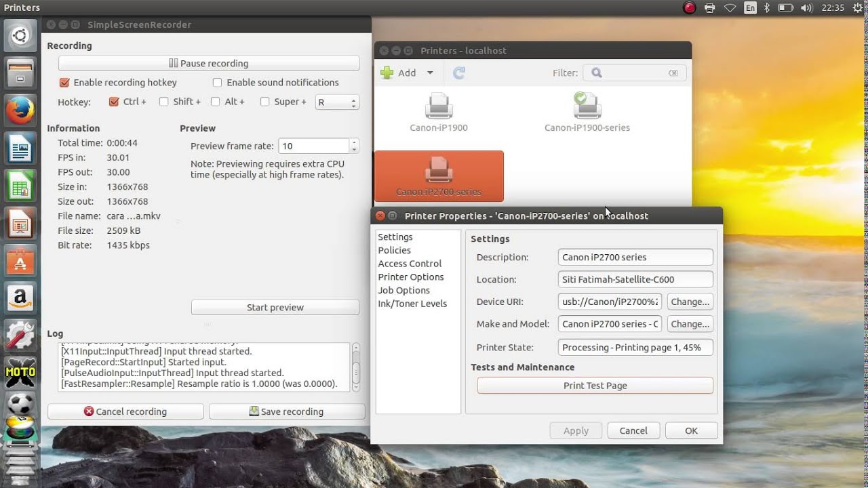The height and width of the screenshot is (488, 868).
Task: Click Print Test Page button
Action: point(595,386)
